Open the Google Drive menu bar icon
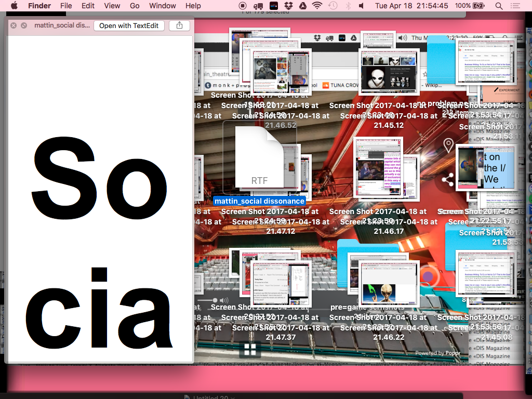The width and height of the screenshot is (532, 399). pos(303,6)
